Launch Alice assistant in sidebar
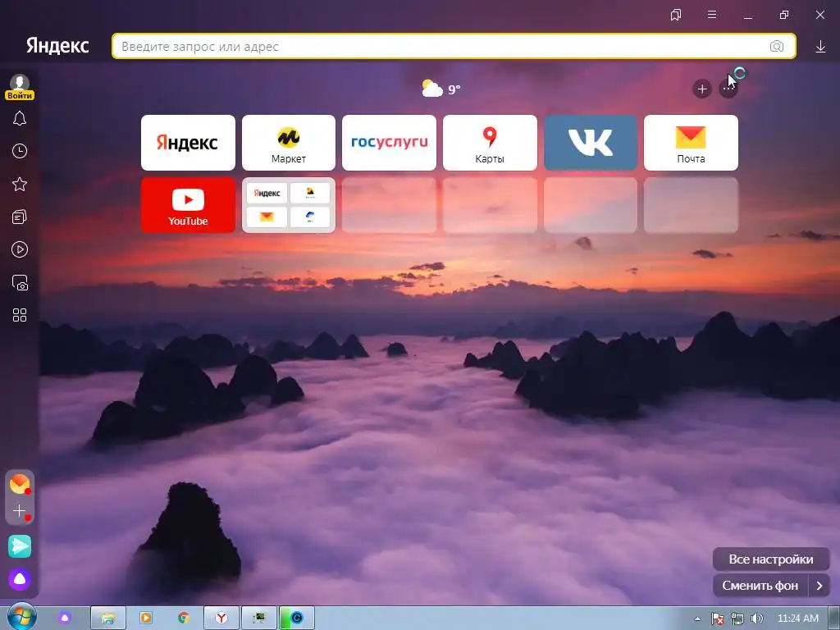This screenshot has width=840, height=630. coord(20,579)
